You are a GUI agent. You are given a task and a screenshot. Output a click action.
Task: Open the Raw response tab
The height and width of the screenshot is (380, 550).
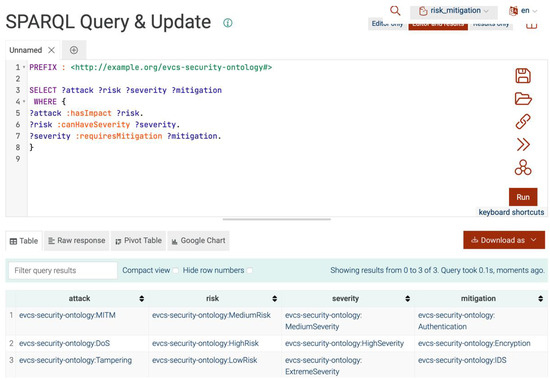(76, 241)
